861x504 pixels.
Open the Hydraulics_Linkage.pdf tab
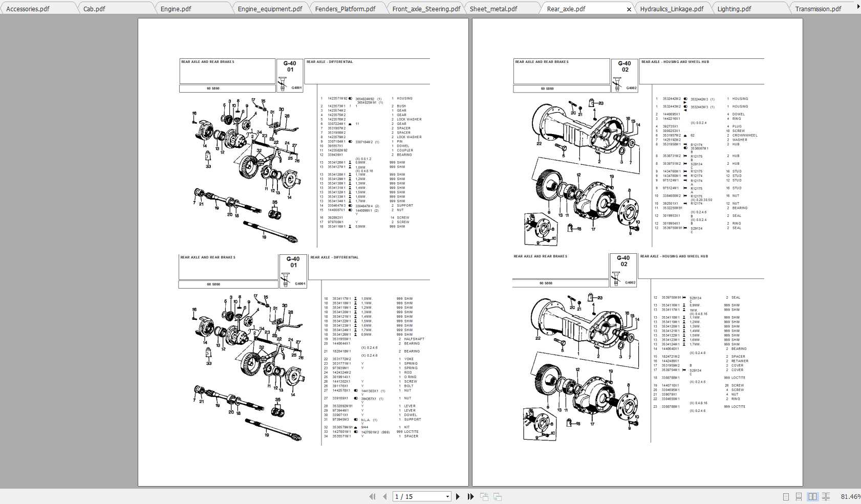pos(671,9)
